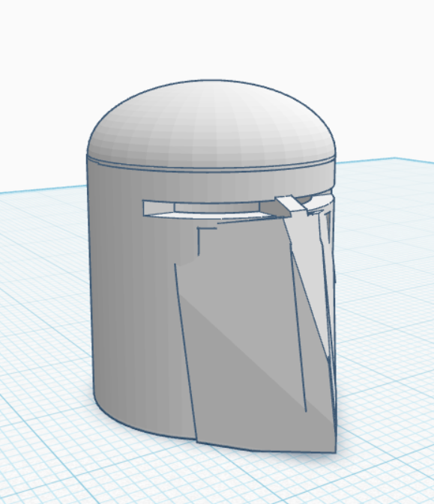434x504 pixels.
Task: Select the helmet's rounded dome top
Action: click(211, 124)
